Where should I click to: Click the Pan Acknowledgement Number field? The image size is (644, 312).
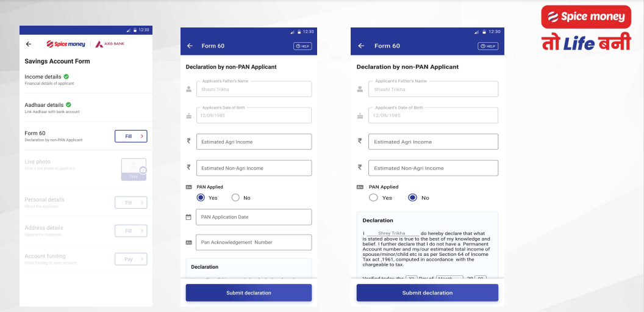[254, 242]
